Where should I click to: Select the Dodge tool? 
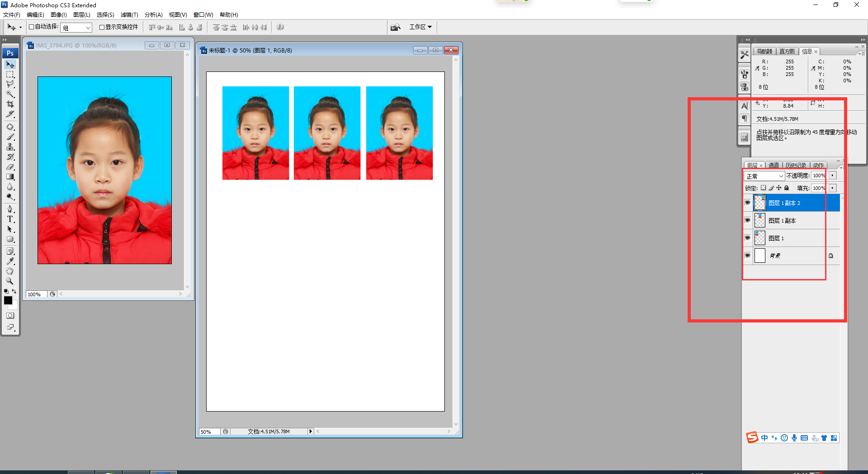(10, 197)
